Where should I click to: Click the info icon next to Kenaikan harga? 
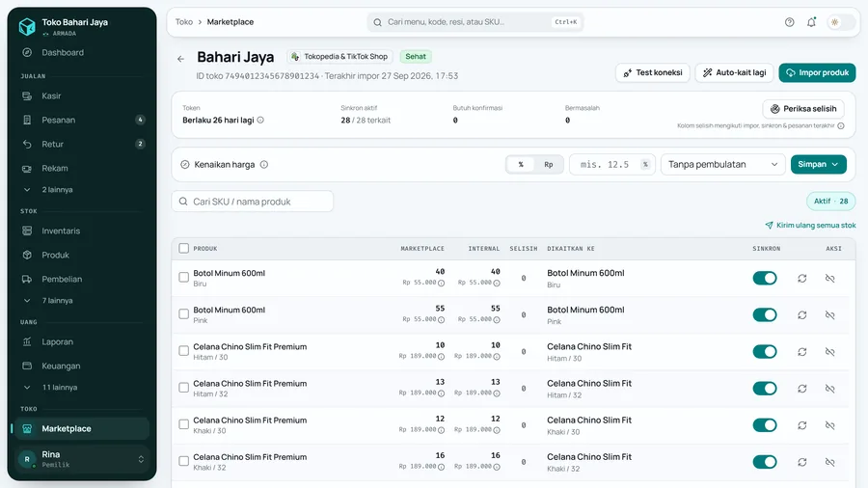click(264, 164)
